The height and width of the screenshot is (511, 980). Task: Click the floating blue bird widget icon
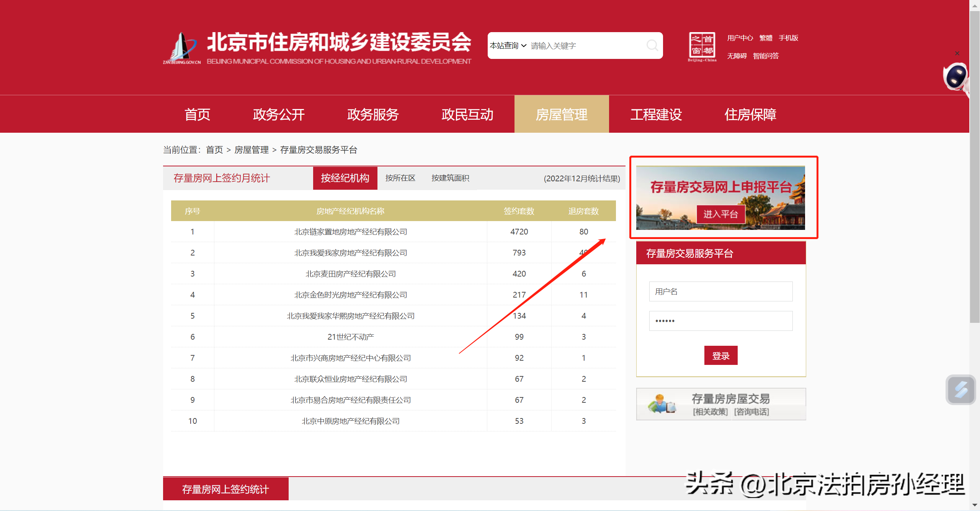tap(960, 389)
